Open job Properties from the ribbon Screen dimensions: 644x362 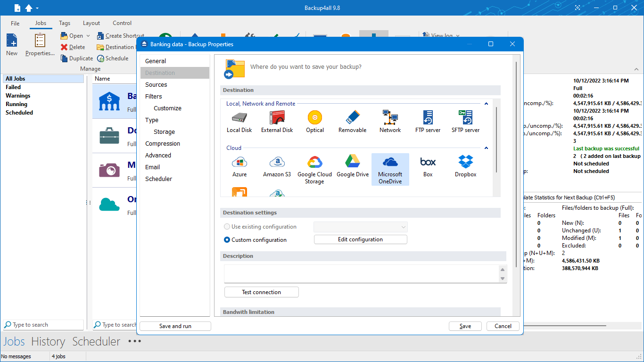pos(40,45)
